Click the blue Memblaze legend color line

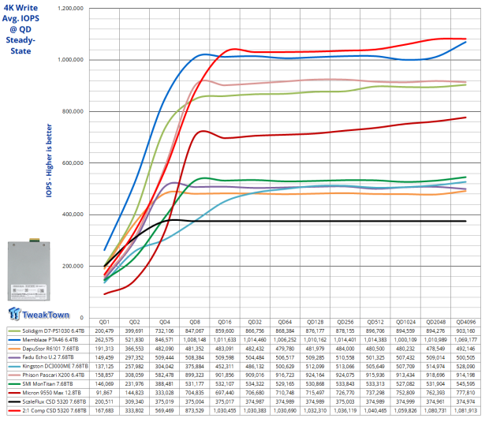click(x=14, y=340)
